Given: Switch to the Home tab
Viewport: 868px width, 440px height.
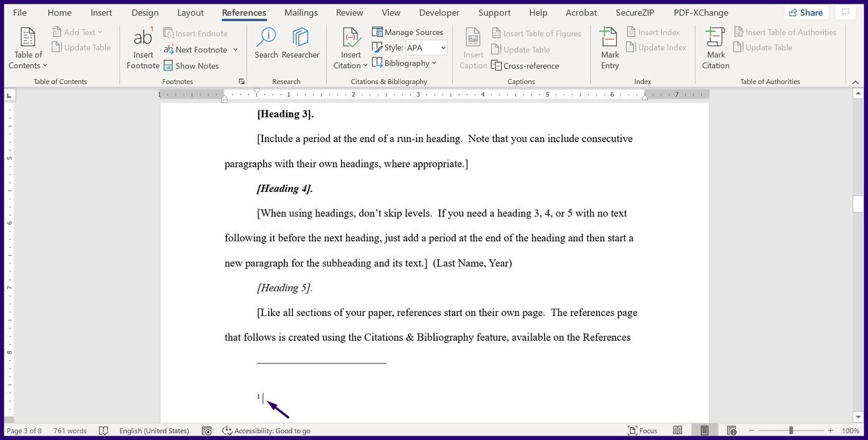Looking at the screenshot, I should coord(59,12).
